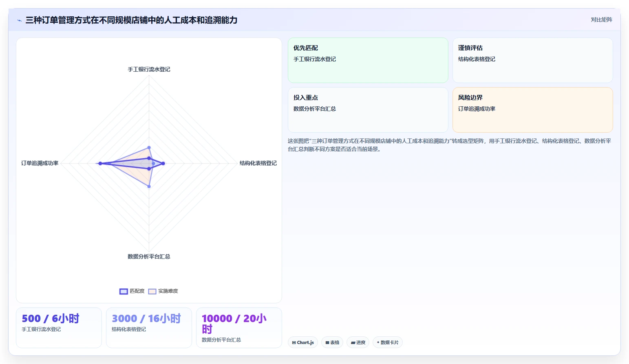Click radar axis label 订单追溯成功率
This screenshot has width=629, height=364.
click(40, 163)
